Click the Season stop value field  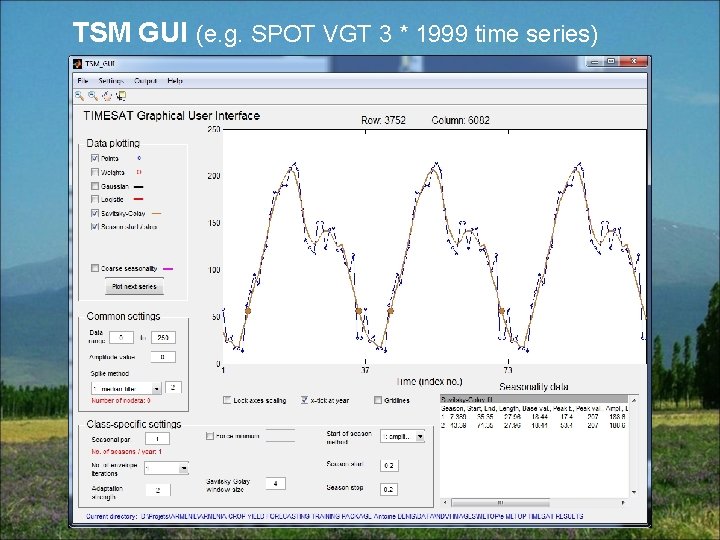point(388,489)
